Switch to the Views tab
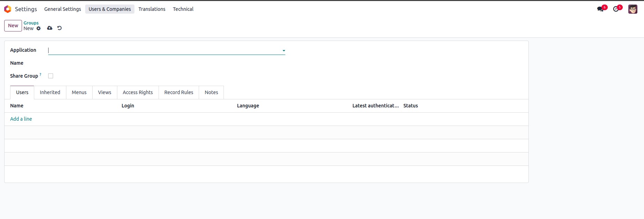 [x=104, y=92]
